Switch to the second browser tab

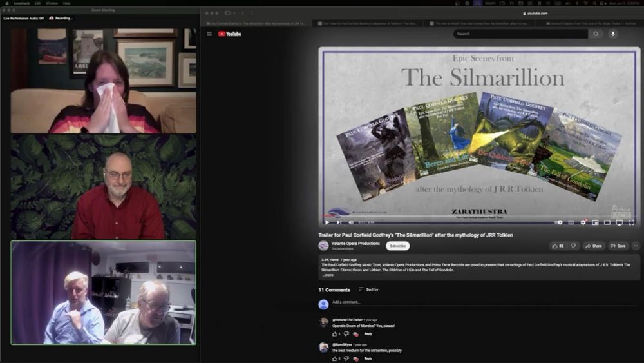point(367,23)
